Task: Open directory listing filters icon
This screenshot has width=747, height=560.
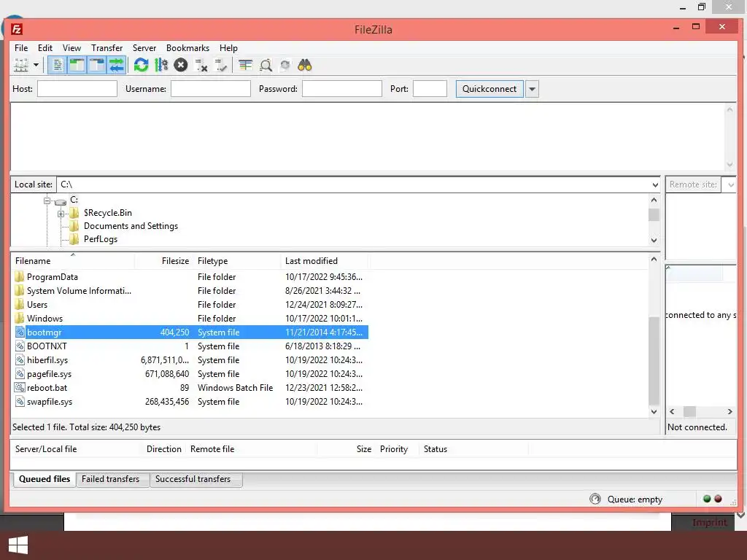Action: point(245,65)
